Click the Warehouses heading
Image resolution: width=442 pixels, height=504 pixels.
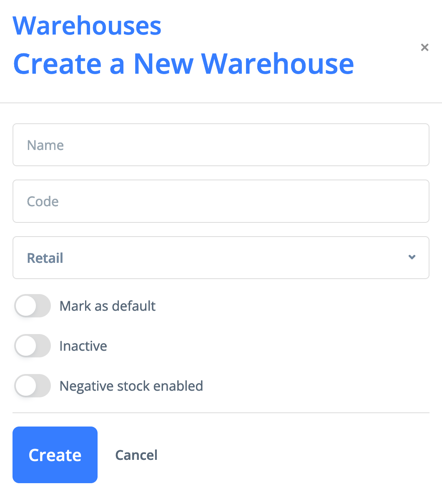(x=87, y=26)
